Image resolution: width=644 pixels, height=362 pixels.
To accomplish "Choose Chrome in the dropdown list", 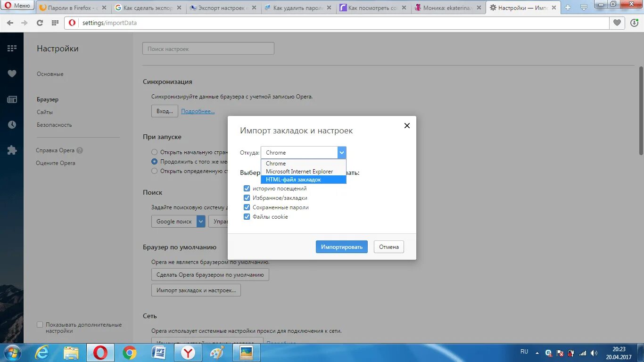I will 303,164.
